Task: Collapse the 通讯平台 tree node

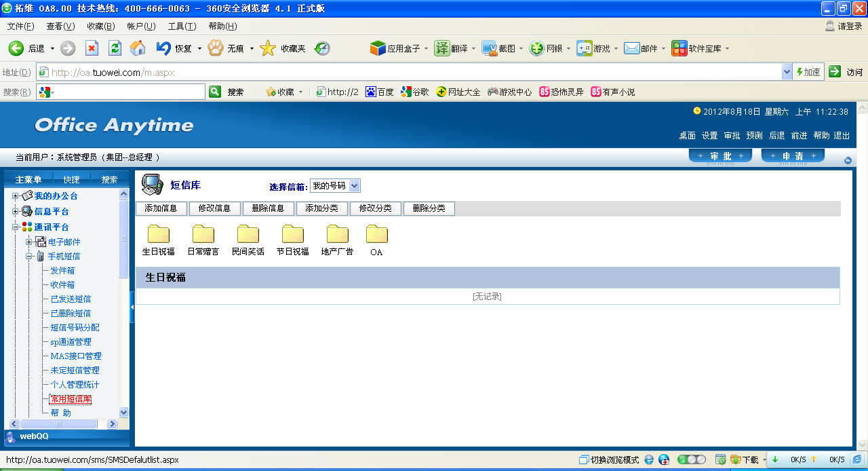Action: point(16,227)
